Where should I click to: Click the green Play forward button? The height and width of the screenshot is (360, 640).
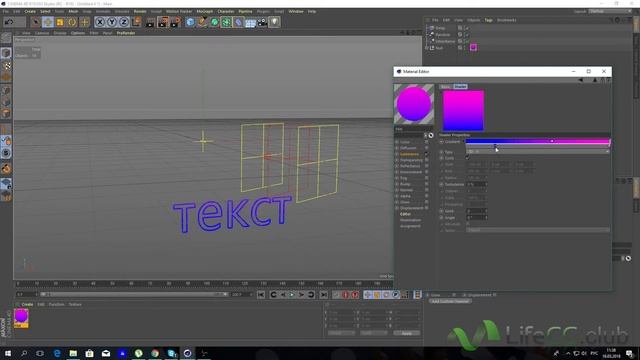tap(292, 295)
